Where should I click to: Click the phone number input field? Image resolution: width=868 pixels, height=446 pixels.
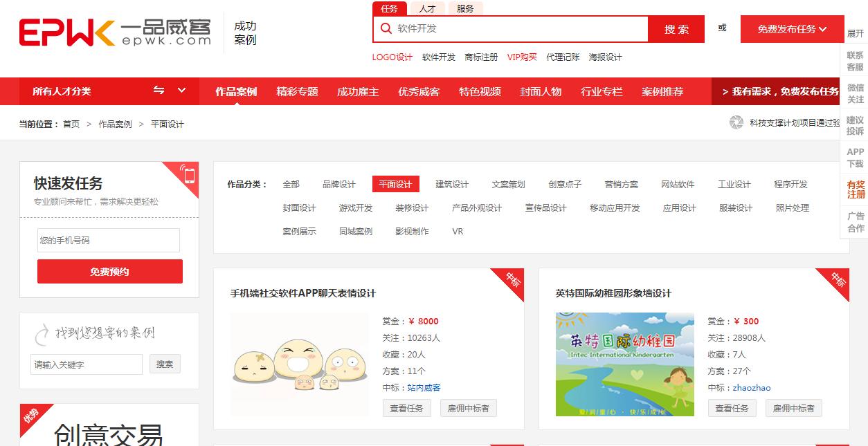[x=109, y=240]
